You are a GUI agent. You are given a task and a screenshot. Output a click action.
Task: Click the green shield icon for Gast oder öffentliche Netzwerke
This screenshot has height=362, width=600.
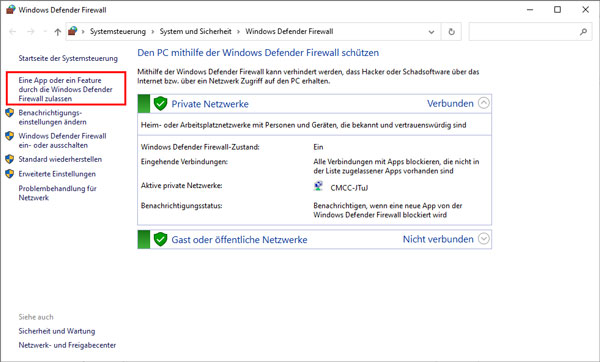[x=160, y=240]
